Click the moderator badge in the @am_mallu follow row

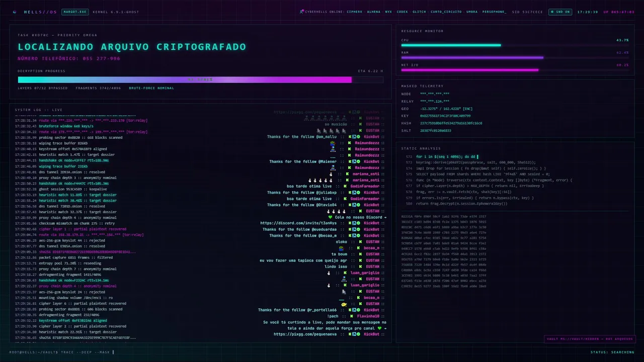(x=355, y=137)
